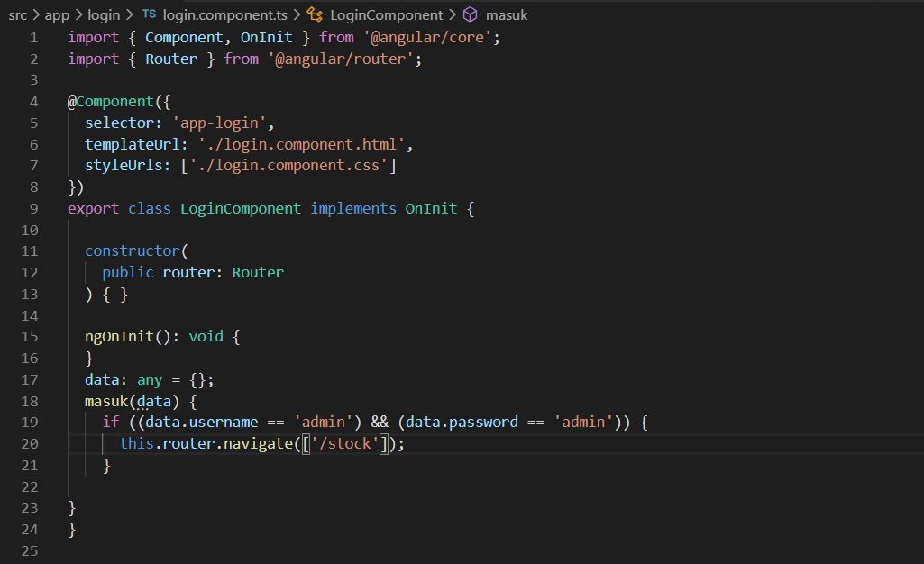
Task: Click the @Component decorator text
Action: click(x=110, y=102)
